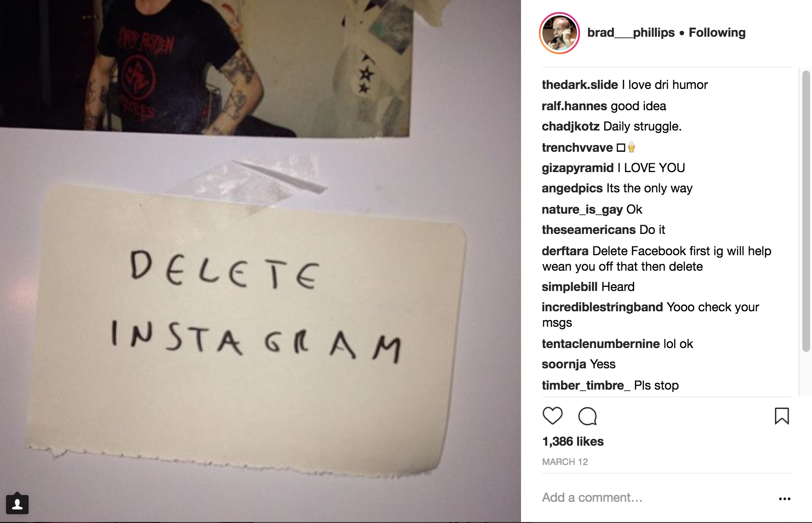Open the three-dot more options menu

point(784,498)
